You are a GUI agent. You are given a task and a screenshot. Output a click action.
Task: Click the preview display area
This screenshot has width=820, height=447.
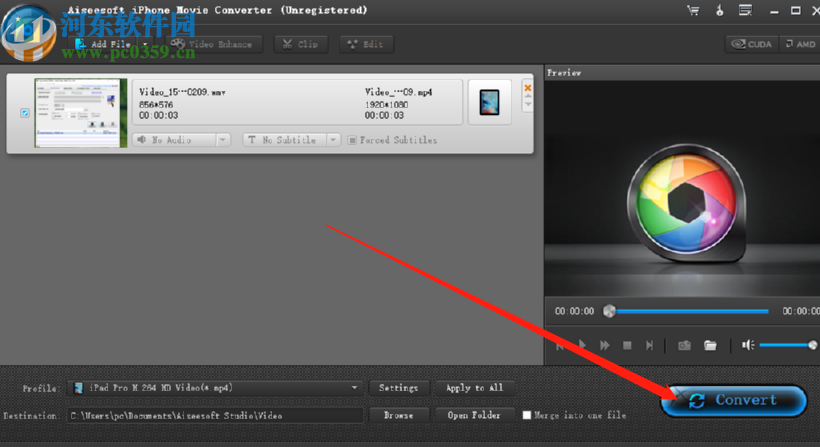pos(682,188)
